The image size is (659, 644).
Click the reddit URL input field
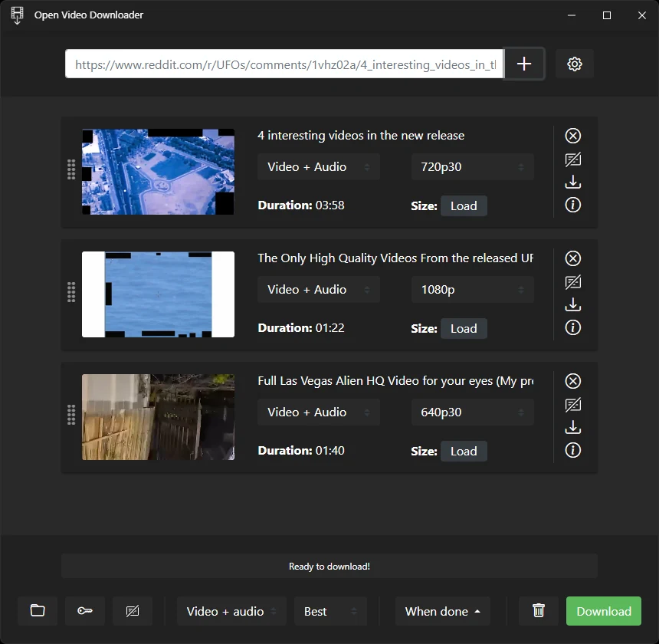point(284,64)
